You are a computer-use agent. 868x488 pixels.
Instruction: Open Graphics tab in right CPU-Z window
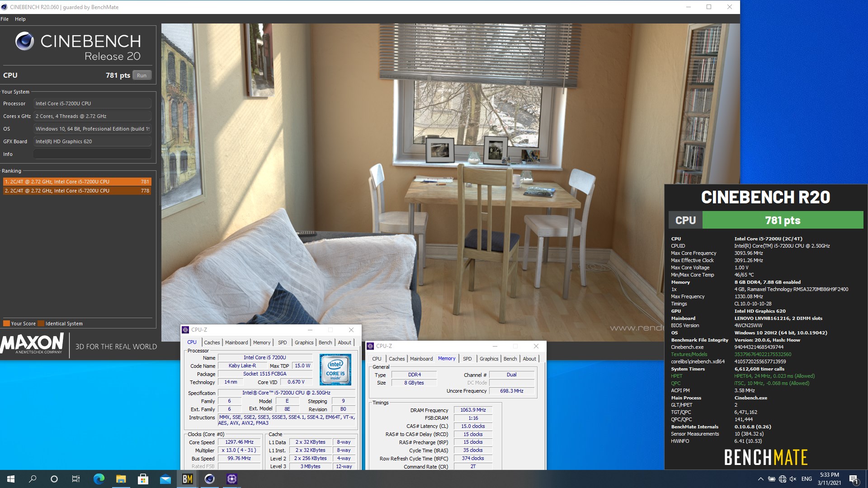[489, 359]
